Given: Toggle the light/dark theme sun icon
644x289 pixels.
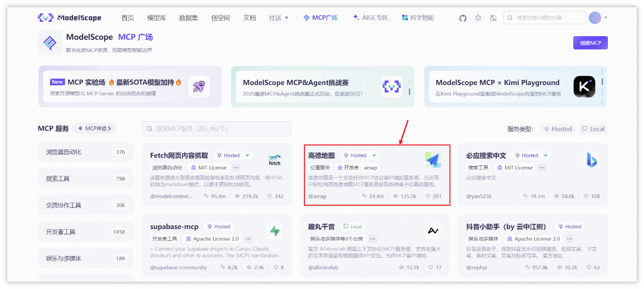Looking at the screenshot, I should (478, 18).
